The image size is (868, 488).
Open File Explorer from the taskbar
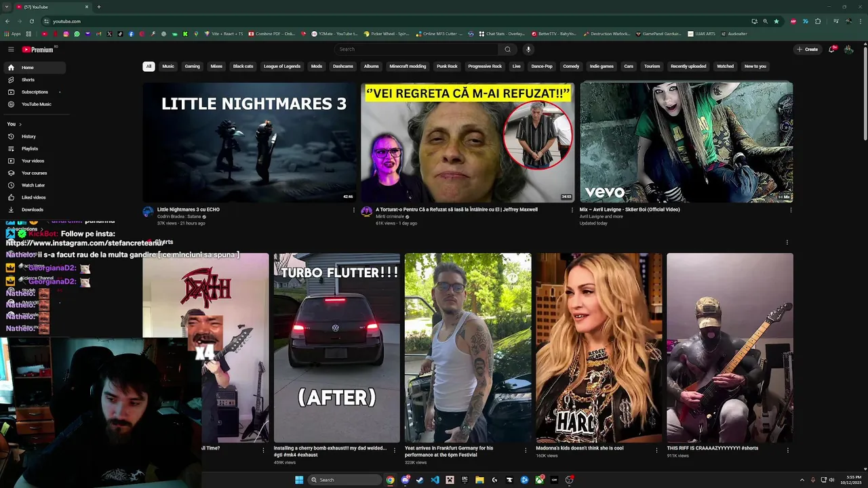[479, 480]
